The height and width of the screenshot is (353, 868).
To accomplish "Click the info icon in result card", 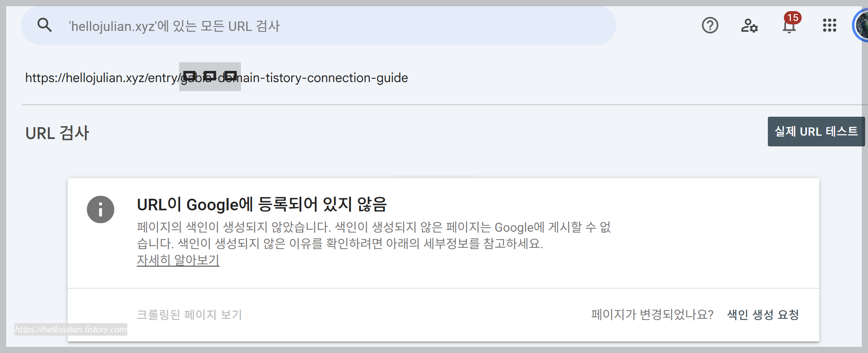I will coord(101,209).
